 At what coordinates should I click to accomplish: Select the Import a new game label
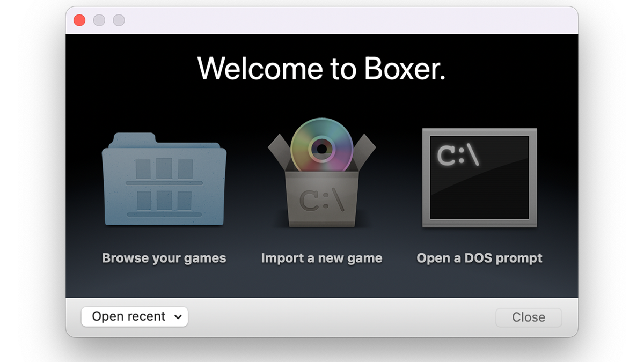[x=321, y=258]
